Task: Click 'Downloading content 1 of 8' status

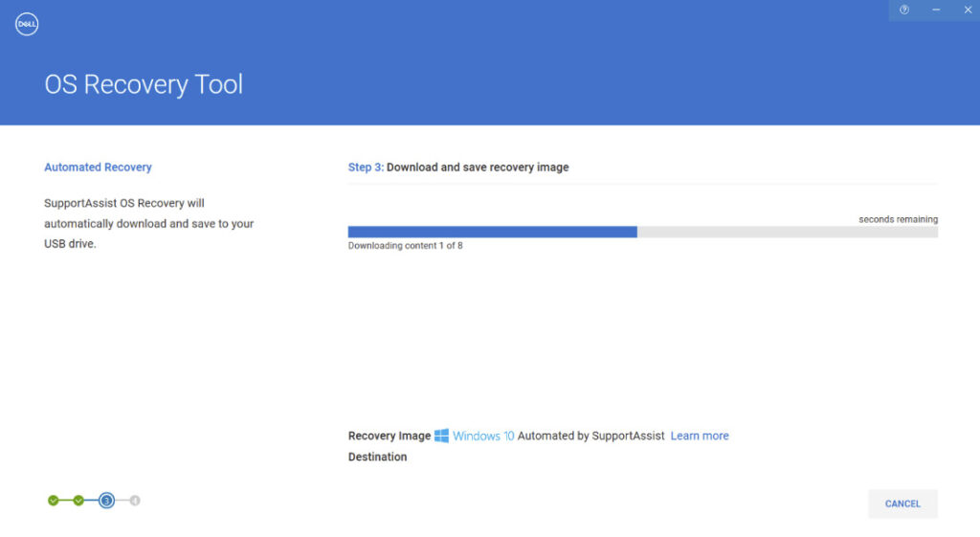Action: [405, 246]
